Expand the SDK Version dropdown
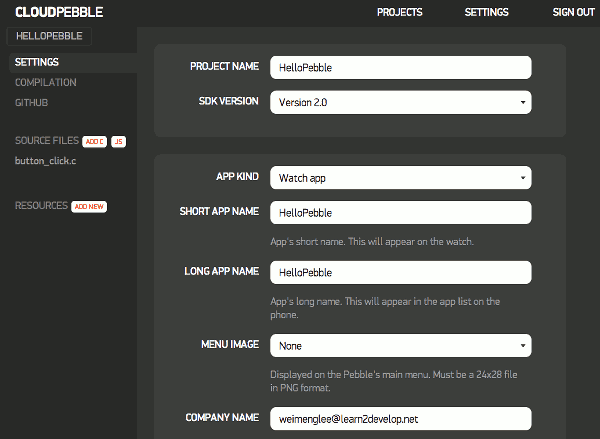600x439 pixels. (400, 101)
